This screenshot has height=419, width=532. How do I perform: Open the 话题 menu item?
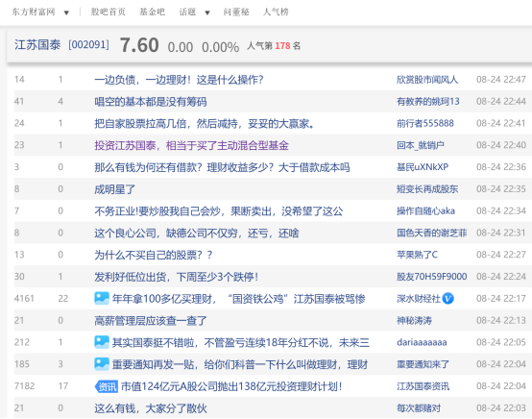tap(187, 12)
